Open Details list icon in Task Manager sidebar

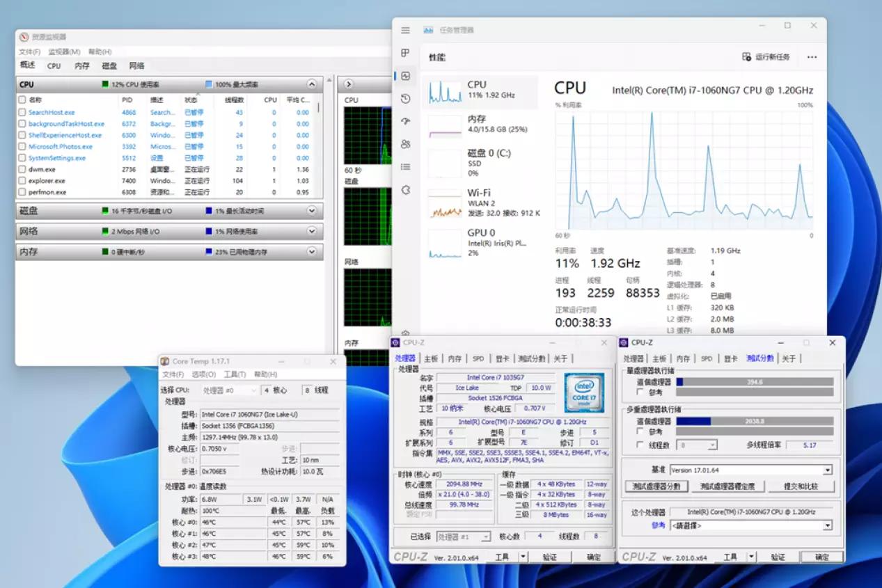405,167
